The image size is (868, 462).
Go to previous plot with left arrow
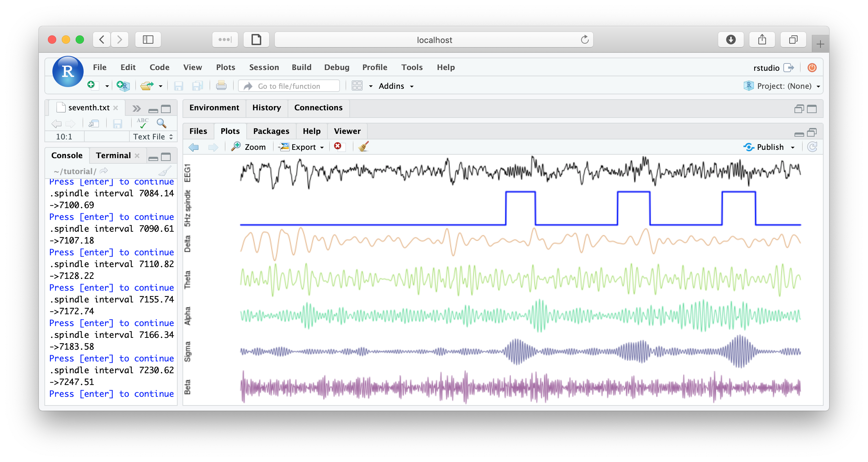(194, 147)
